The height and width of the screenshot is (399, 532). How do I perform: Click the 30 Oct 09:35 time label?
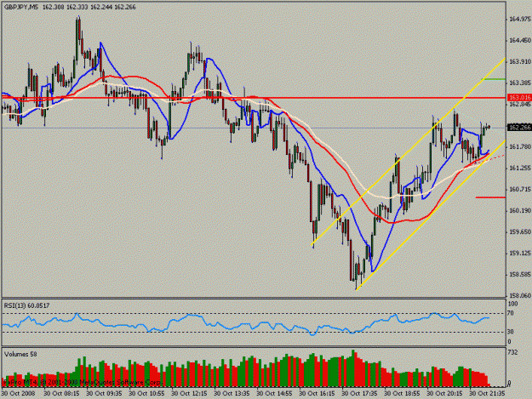(x=104, y=394)
